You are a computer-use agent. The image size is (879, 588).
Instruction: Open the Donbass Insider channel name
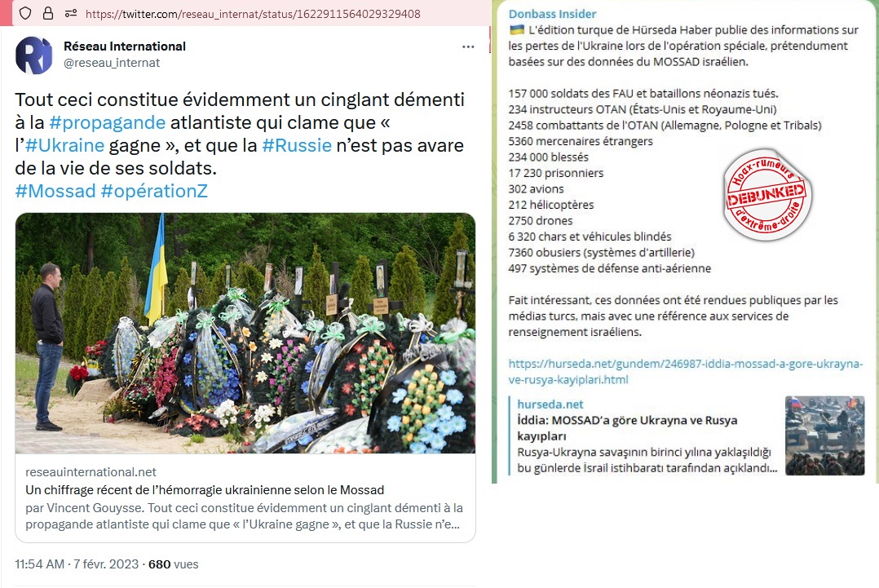(552, 14)
